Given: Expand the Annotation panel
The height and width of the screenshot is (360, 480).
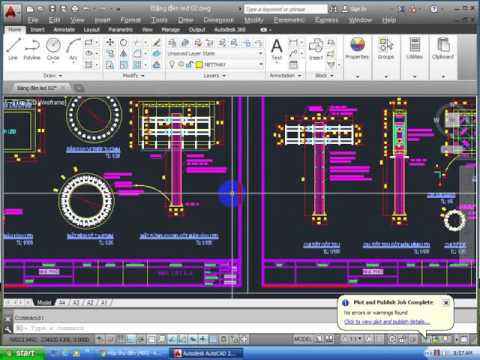Looking at the screenshot, I should coord(285,76).
